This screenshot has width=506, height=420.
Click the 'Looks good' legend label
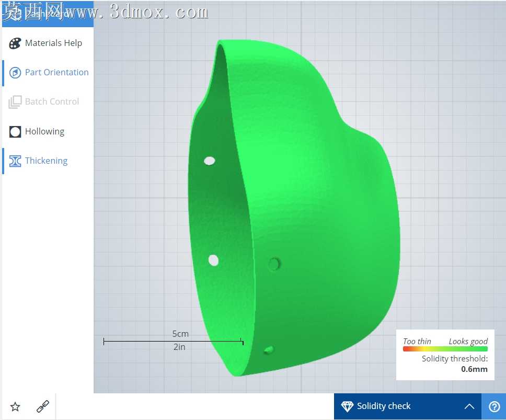coord(468,342)
